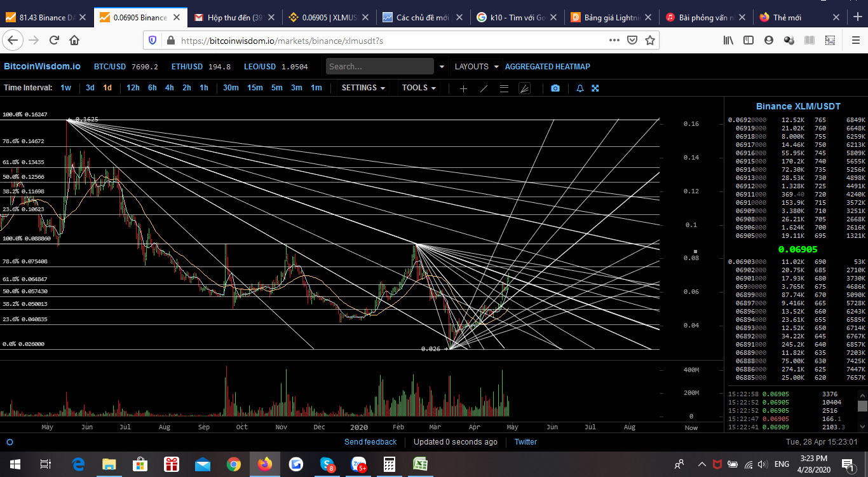Set time interval to 6h

[x=153, y=88]
